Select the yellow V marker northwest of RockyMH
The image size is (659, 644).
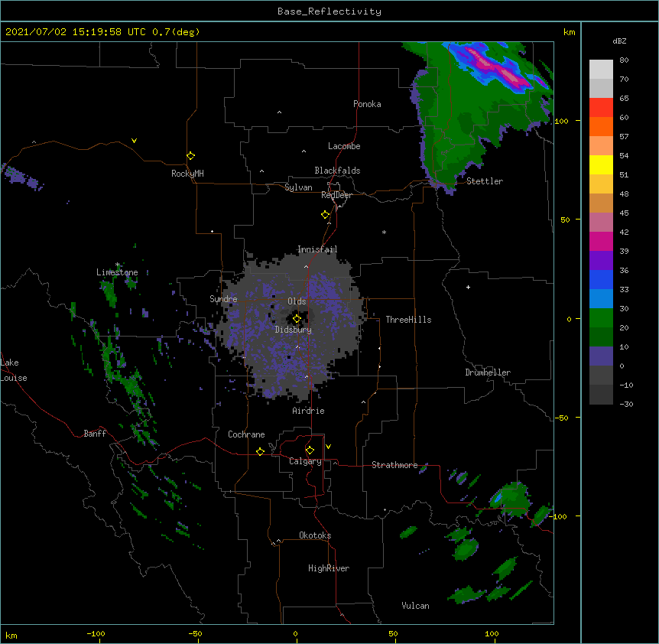pyautogui.click(x=134, y=141)
